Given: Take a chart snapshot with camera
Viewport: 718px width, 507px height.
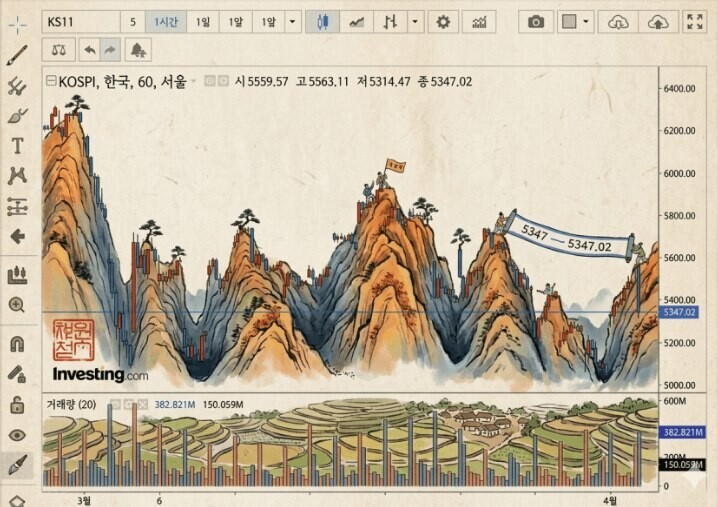Looking at the screenshot, I should coord(536,22).
